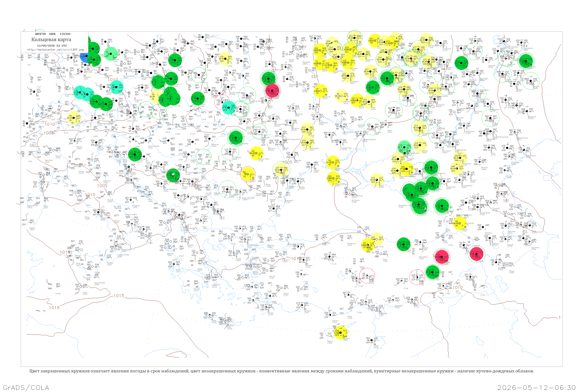The image size is (588, 392).
Task: Click the 'Ай-Петри 33998' station label
Action: pyautogui.click(x=356, y=201)
